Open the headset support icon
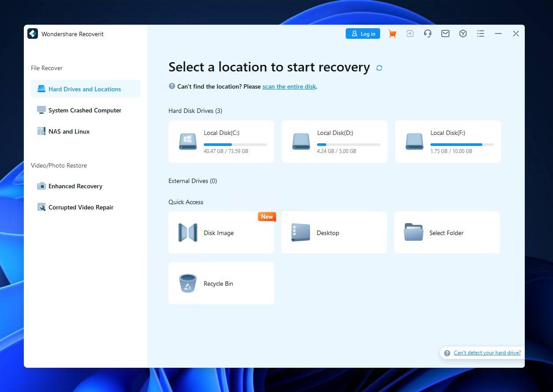The height and width of the screenshot is (392, 553). pos(427,34)
